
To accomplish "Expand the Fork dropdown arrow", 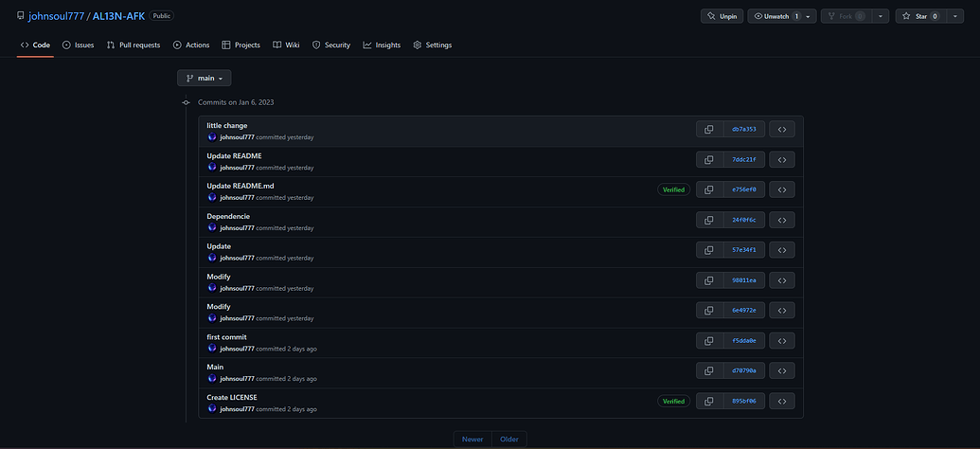I will tap(881, 16).
